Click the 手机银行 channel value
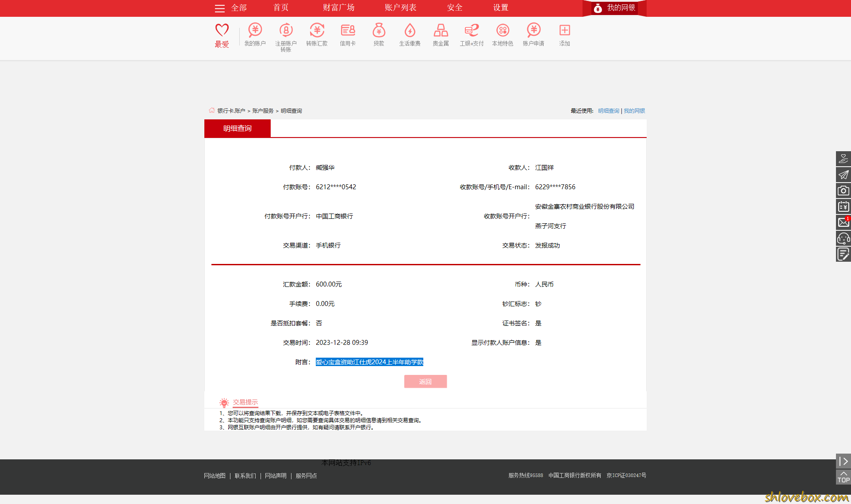 (x=328, y=245)
